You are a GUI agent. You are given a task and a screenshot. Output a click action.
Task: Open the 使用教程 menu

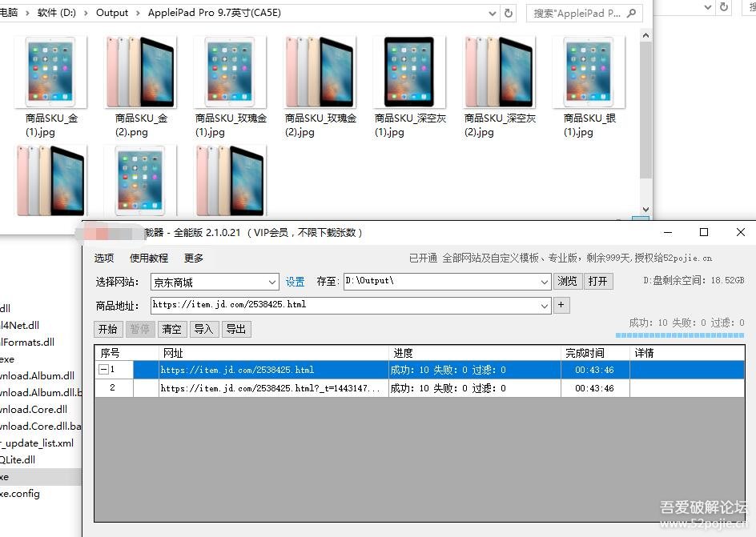148,258
